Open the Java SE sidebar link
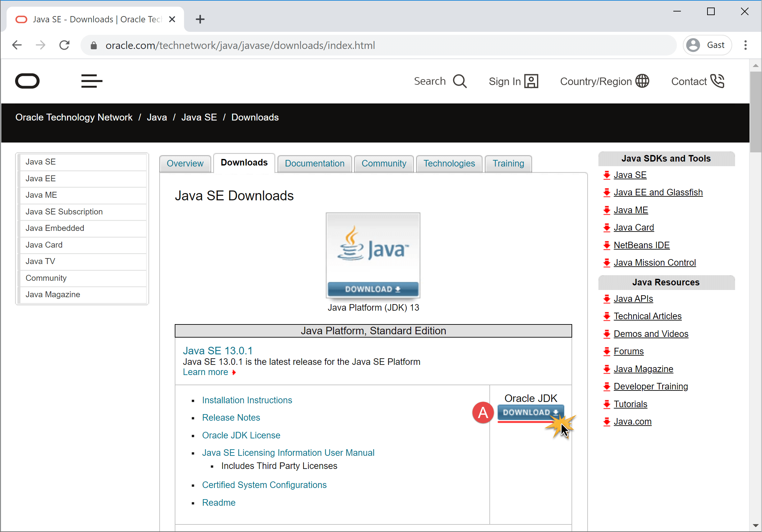 [40, 162]
